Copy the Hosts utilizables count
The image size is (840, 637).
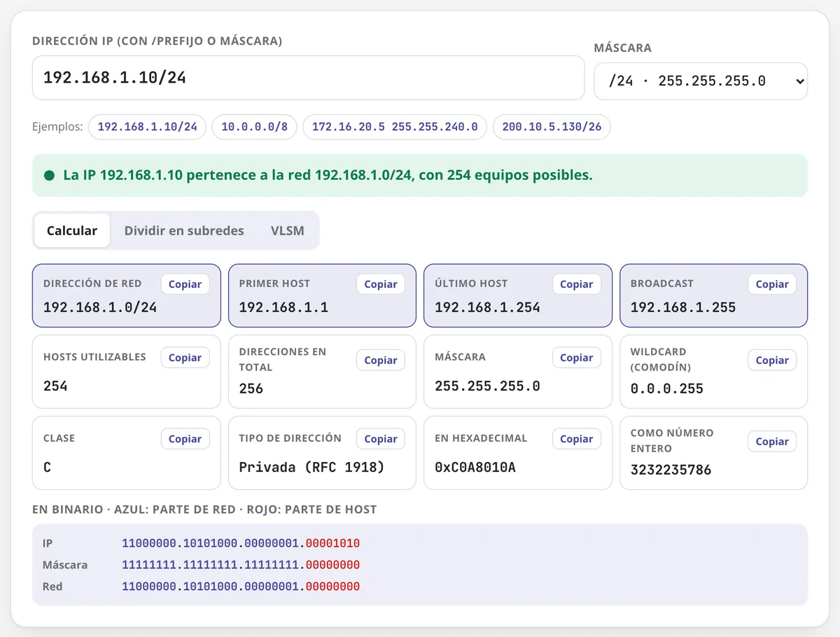[185, 358]
